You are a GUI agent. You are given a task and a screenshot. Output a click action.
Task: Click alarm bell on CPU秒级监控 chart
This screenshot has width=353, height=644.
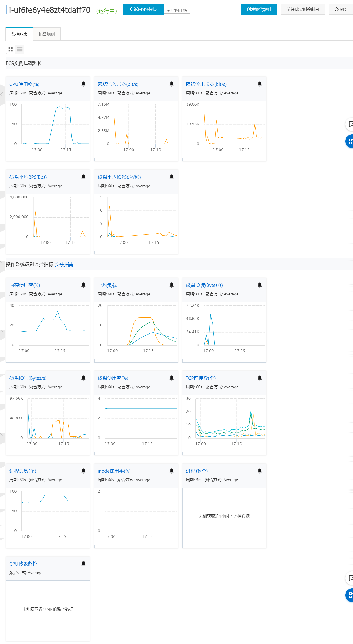[x=83, y=564]
